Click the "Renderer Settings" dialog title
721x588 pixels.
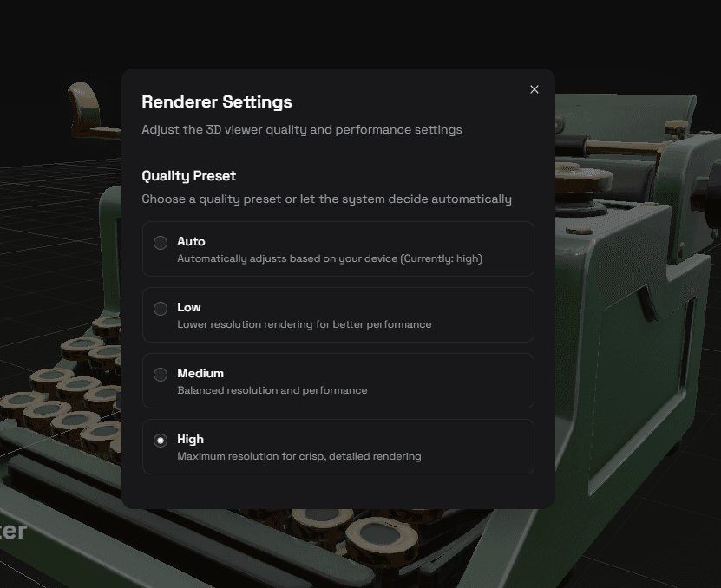217,101
